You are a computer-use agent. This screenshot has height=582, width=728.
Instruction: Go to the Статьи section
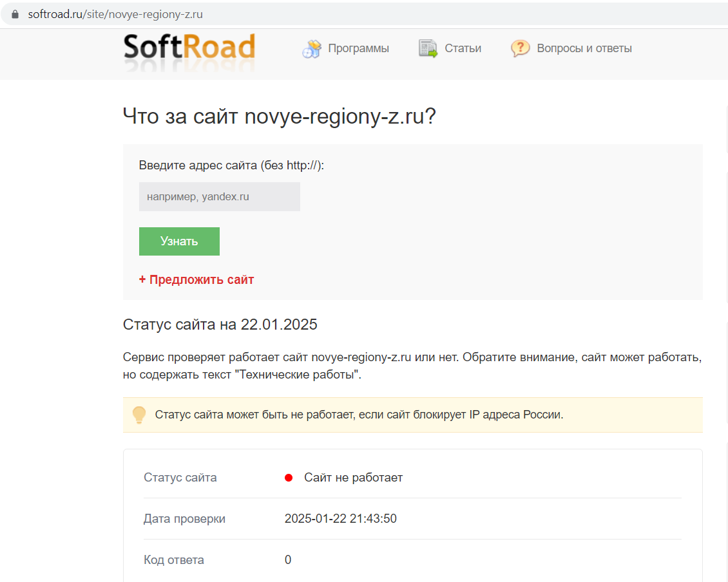point(463,48)
